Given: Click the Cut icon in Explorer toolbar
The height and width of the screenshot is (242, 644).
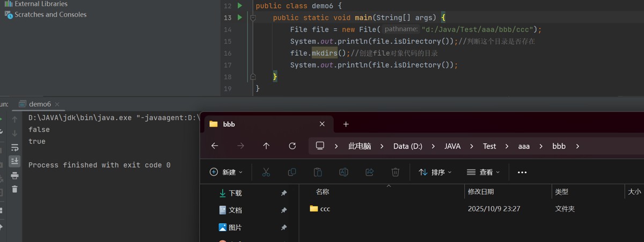Looking at the screenshot, I should coord(266,172).
